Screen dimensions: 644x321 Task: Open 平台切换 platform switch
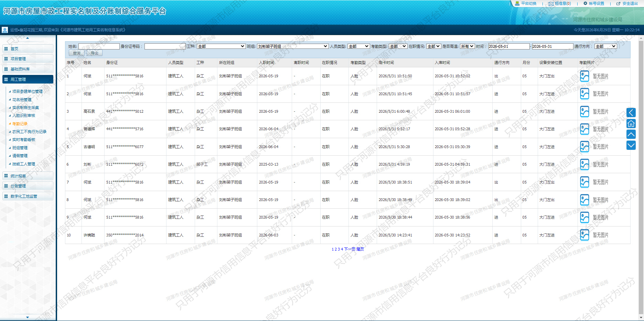[x=526, y=3]
